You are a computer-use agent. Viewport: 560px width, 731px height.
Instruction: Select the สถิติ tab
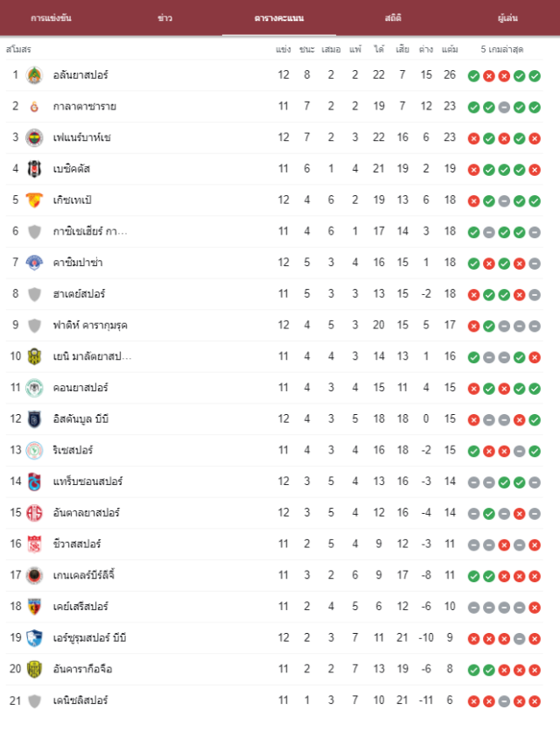(x=393, y=18)
